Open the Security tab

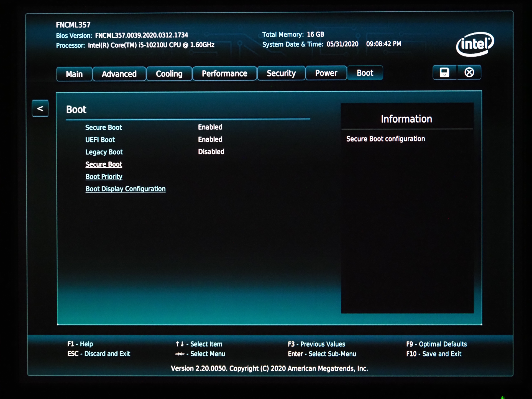tap(281, 73)
